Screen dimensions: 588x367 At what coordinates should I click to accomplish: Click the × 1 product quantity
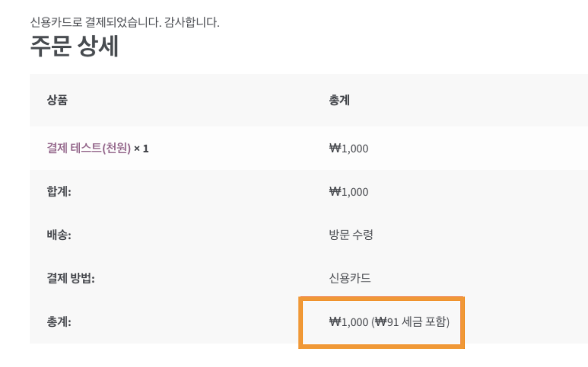pos(141,149)
